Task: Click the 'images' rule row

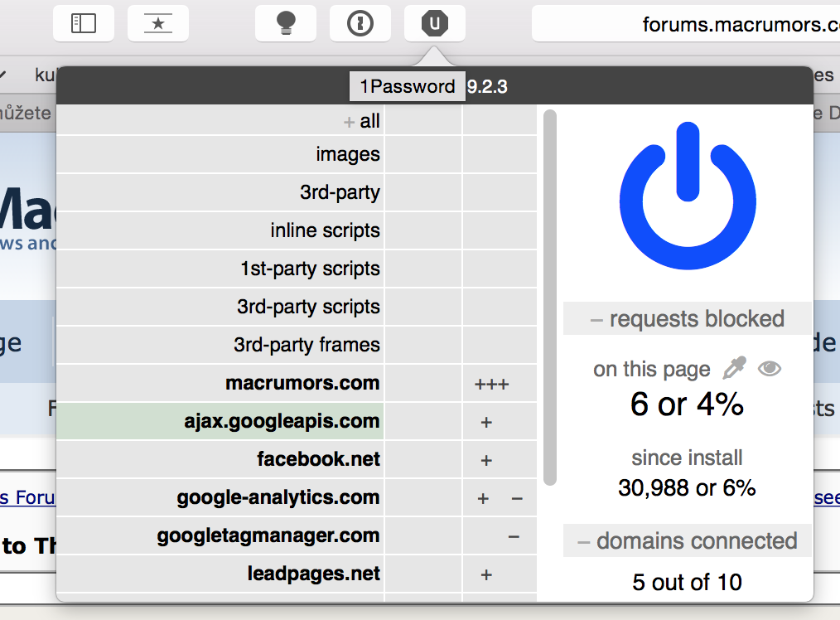Action: click(x=220, y=154)
